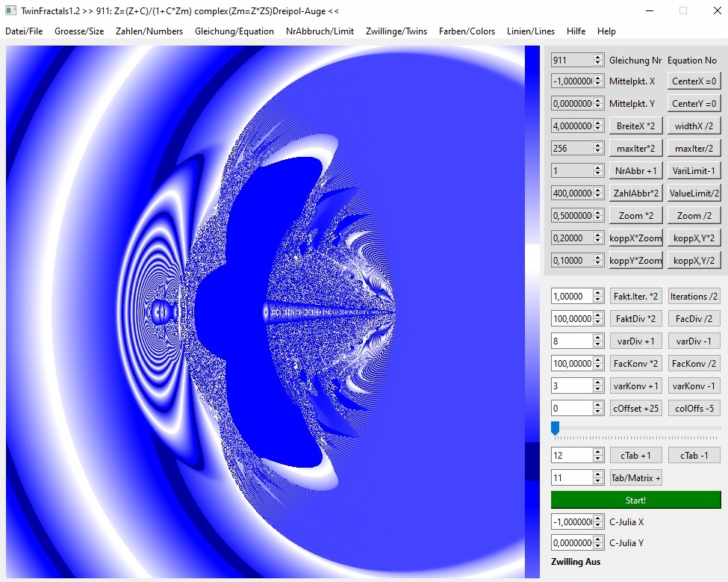Viewport: 728px width, 582px height.
Task: Click the VariLimit-1 button
Action: pos(694,170)
